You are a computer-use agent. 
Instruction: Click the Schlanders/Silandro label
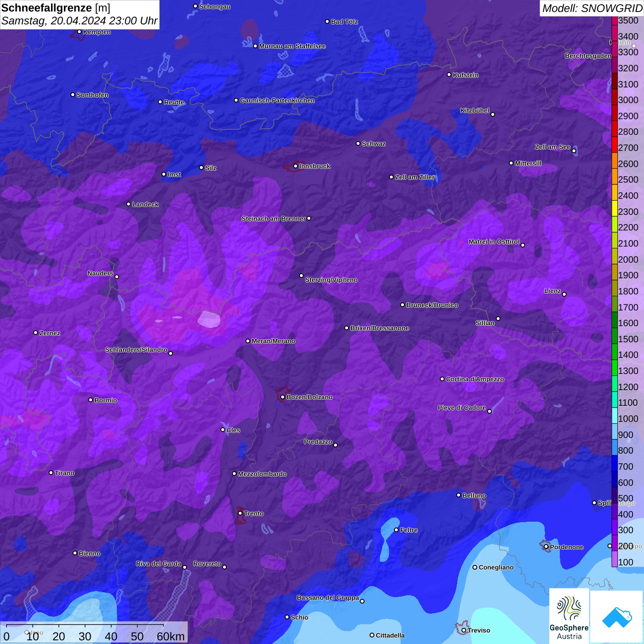136,350
